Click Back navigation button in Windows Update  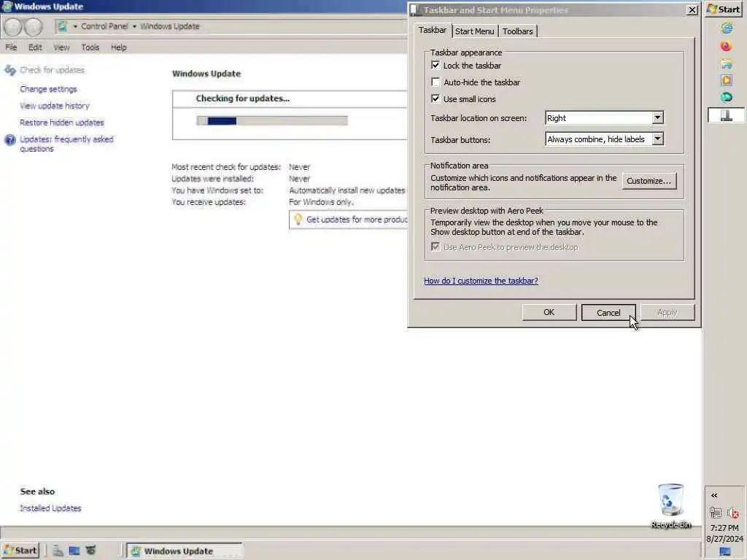click(13, 27)
